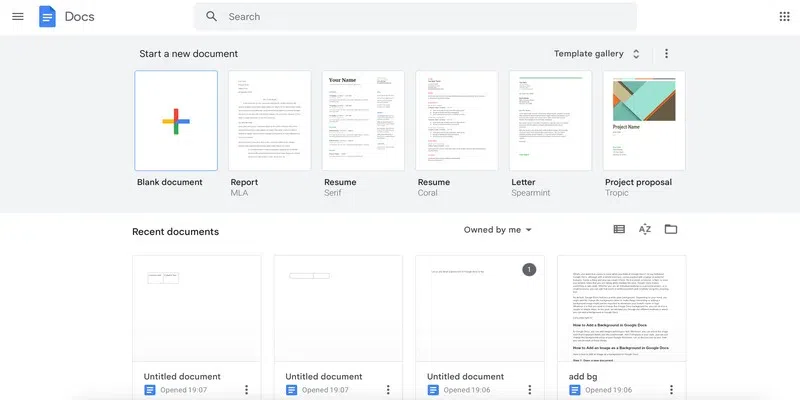Open Untitled document thumbnail with comment badge
Viewport: 800px width, 400px height.
[x=480, y=309]
